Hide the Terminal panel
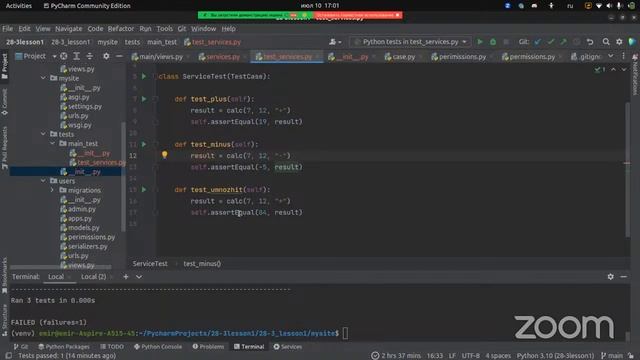The image size is (640, 360). click(623, 277)
